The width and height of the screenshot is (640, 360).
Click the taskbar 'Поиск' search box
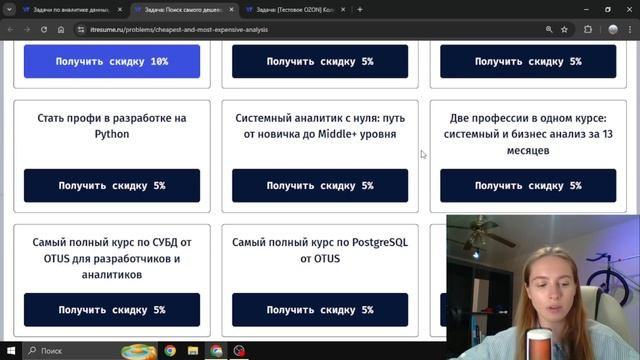90,351
